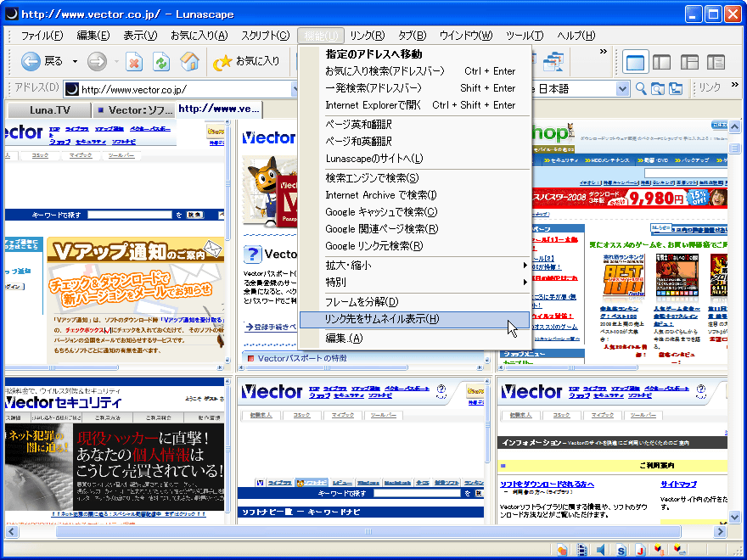Go back with the 戻る arrow button

pyautogui.click(x=42, y=61)
